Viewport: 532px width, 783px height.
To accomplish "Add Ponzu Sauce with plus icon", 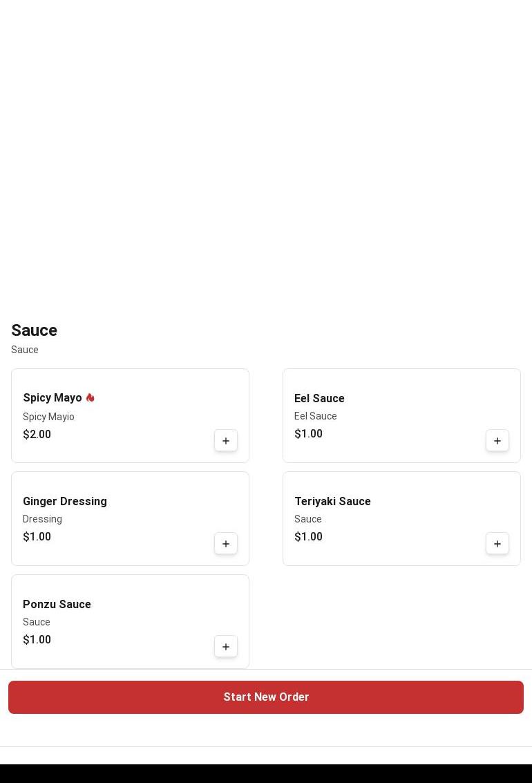I will (x=226, y=647).
